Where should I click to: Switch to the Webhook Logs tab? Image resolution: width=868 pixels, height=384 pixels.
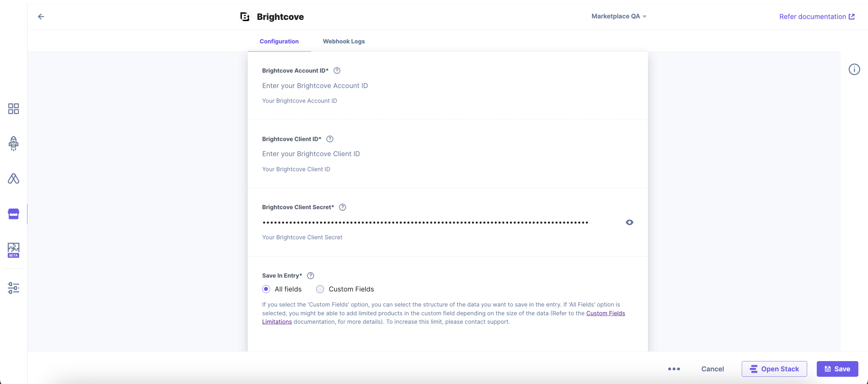tap(344, 41)
